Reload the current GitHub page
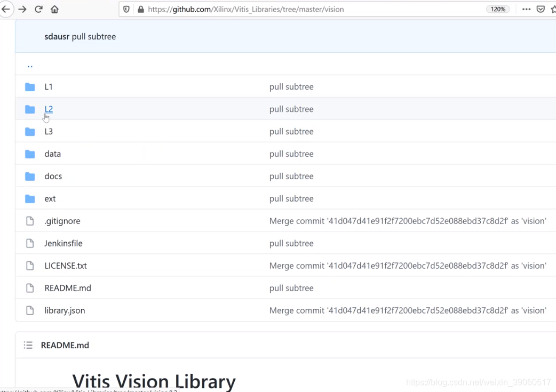The height and width of the screenshot is (392, 556). tap(38, 9)
